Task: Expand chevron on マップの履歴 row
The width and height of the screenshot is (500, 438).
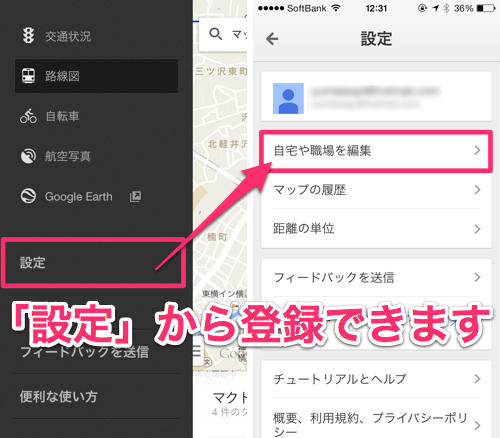Action: [477, 190]
